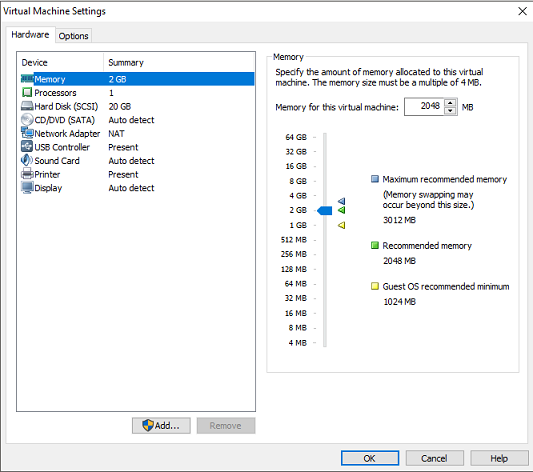Increase memory with the up stepper arrow

450,103
